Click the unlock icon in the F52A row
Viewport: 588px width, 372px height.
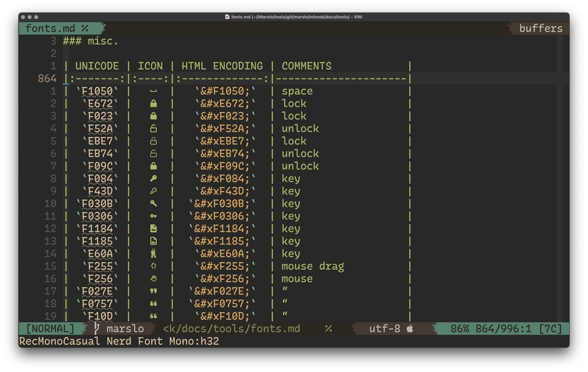pos(154,129)
